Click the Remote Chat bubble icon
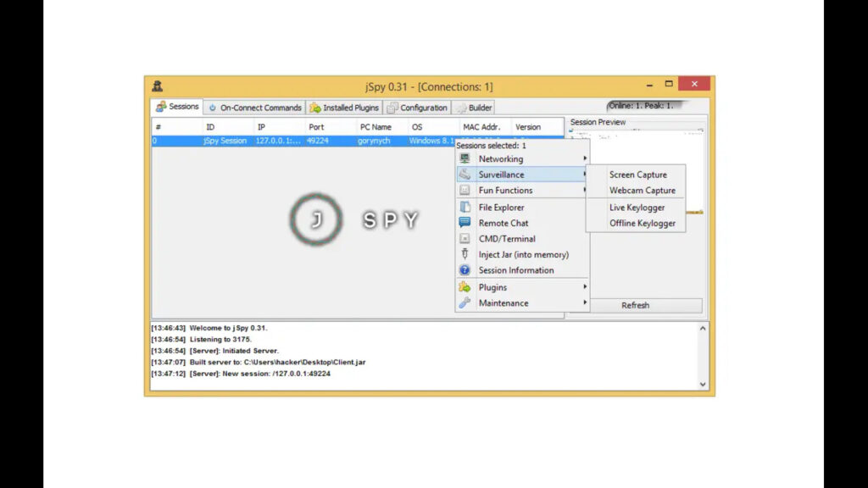 point(465,223)
